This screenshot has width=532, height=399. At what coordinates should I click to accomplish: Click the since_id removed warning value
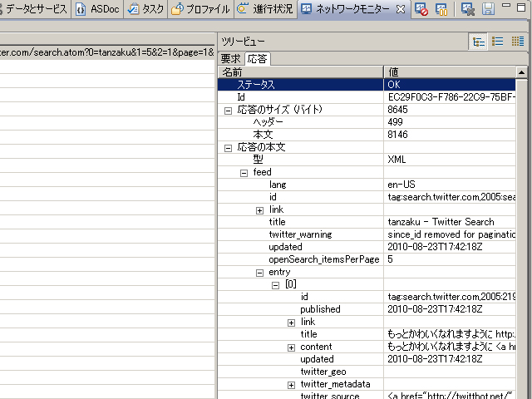click(x=451, y=234)
